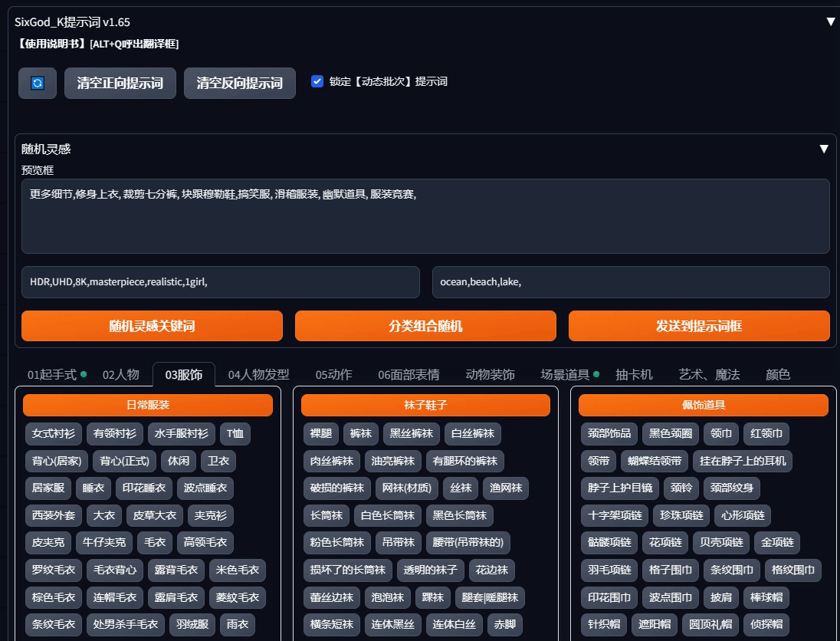Image resolution: width=840 pixels, height=641 pixels.
Task: Switch to the 场景道具 tab
Action: [565, 374]
